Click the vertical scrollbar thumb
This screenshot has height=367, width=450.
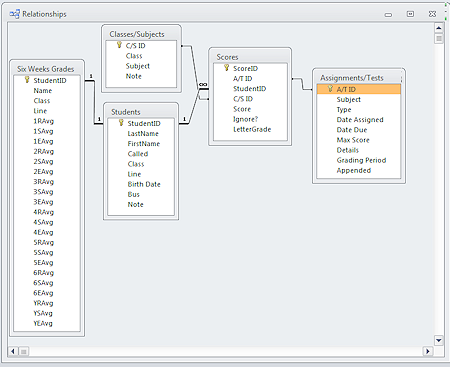click(439, 38)
